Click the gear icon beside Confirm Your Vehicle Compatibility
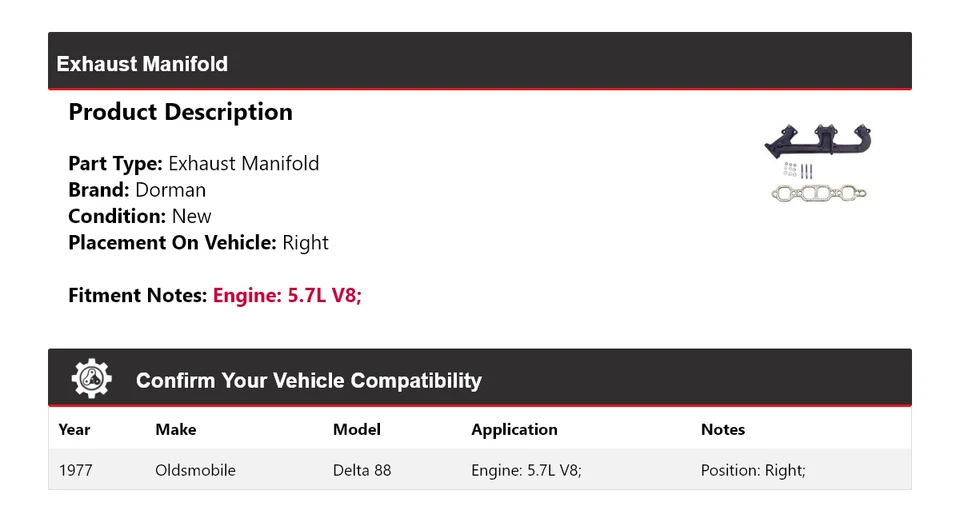This screenshot has height=522, width=960. click(x=92, y=379)
